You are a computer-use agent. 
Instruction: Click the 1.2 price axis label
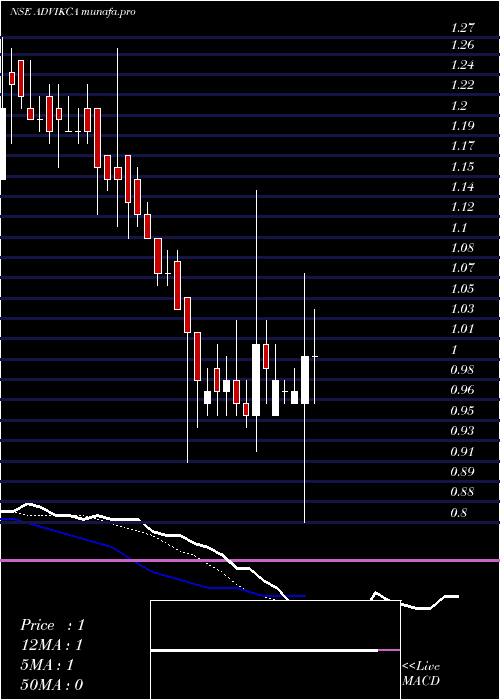[459, 105]
